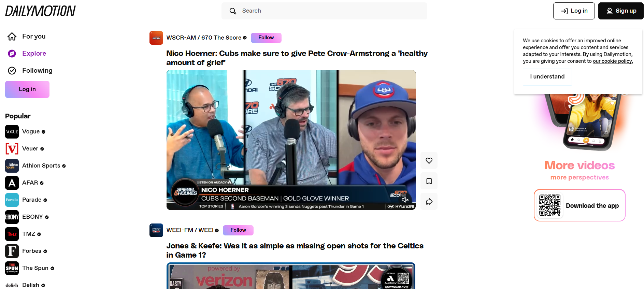Open the Forbes channel icon
Image resolution: width=644 pixels, height=289 pixels.
[x=12, y=251]
